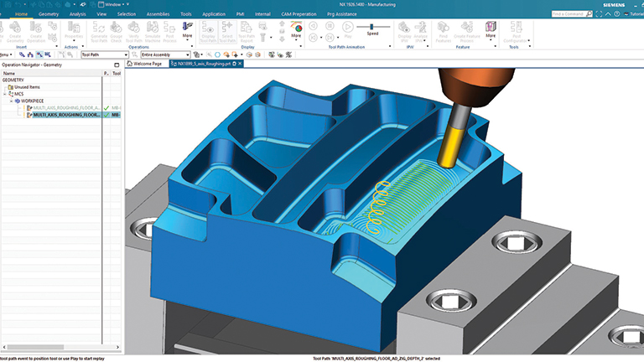Collapse the MCS node
This screenshot has width=644, height=362.
[5, 94]
